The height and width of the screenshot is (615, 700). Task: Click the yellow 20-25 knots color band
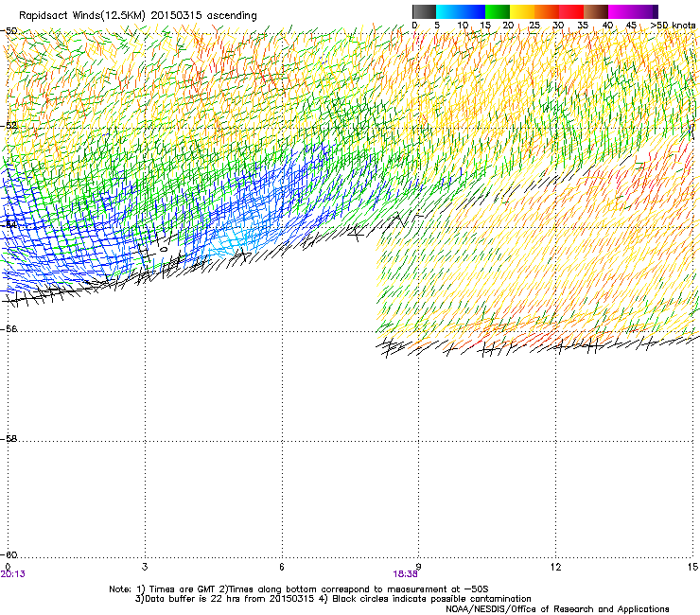pyautogui.click(x=522, y=11)
